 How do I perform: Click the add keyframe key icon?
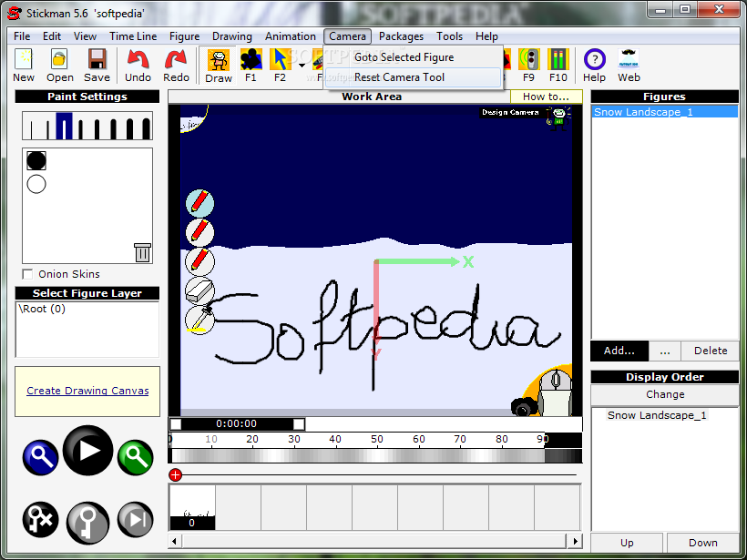(x=87, y=523)
